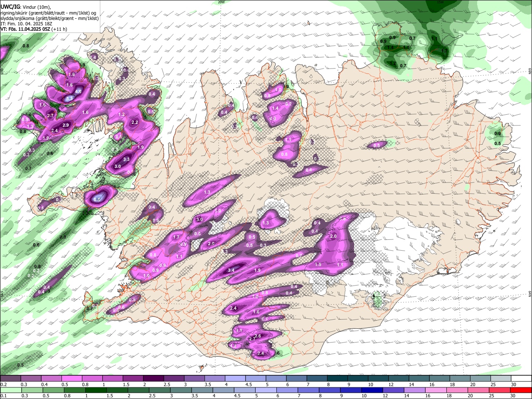The width and height of the screenshot is (532, 399).
Task: Click the darkest purple swatch in upper legend row
Action: (x=153, y=378)
